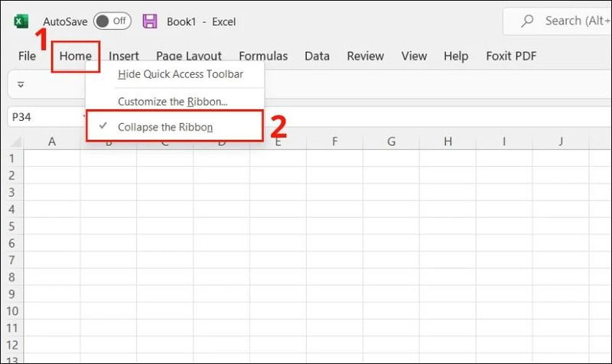Click cell F5 in the grid
The width and height of the screenshot is (612, 364).
[x=334, y=226]
